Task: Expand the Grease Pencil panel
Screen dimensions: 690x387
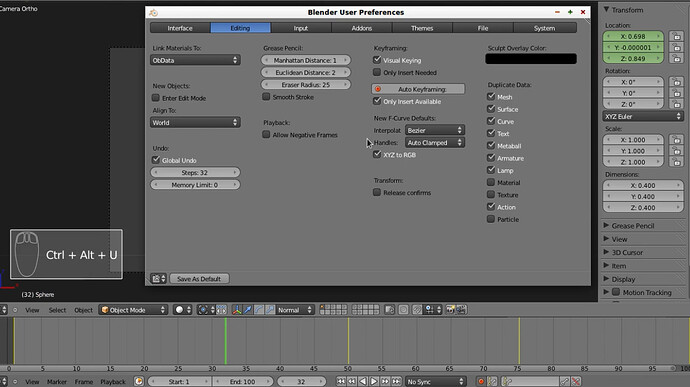Action: 632,226
